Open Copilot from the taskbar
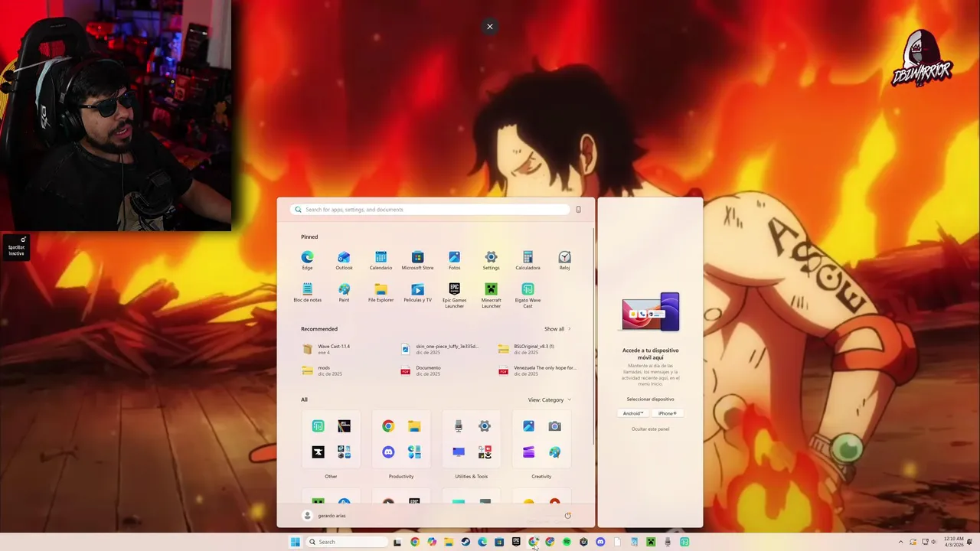Image resolution: width=980 pixels, height=551 pixels. click(432, 542)
